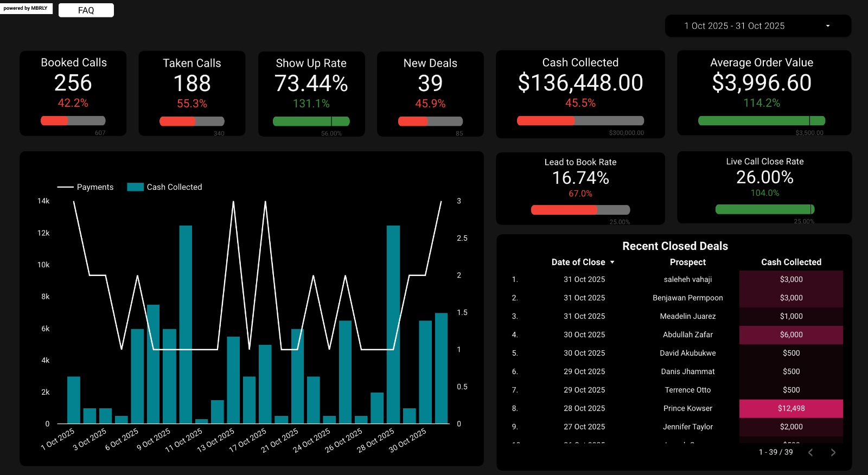Sort table by Date of Close header
This screenshot has width=868, height=475.
point(578,262)
